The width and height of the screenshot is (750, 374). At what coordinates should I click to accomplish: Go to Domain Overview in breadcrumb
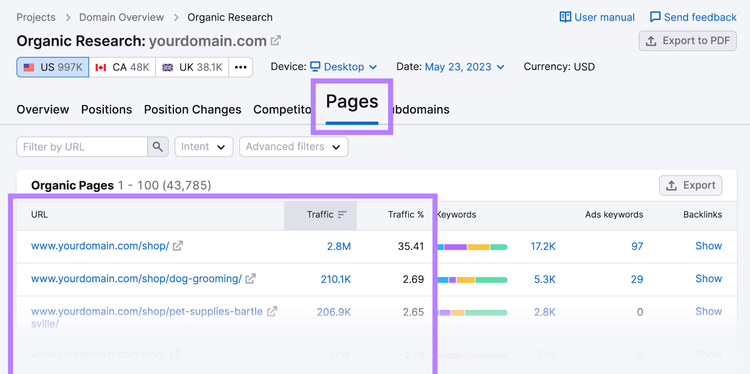pos(121,17)
